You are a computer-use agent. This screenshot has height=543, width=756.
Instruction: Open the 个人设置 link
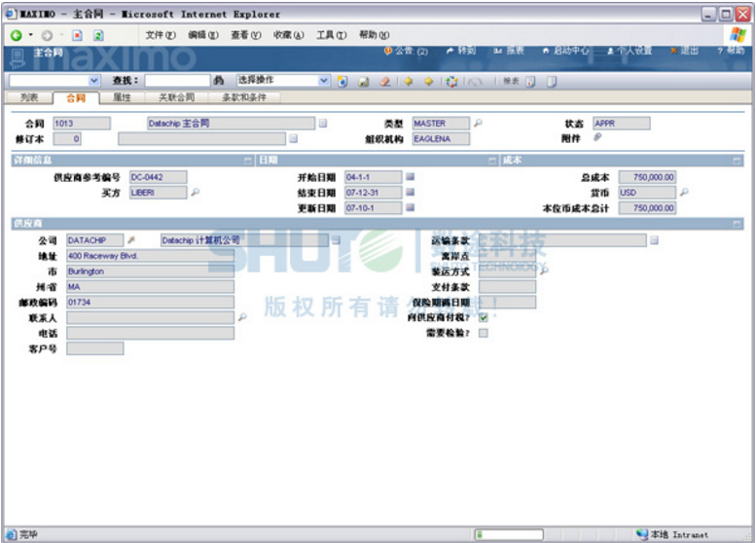[630, 51]
